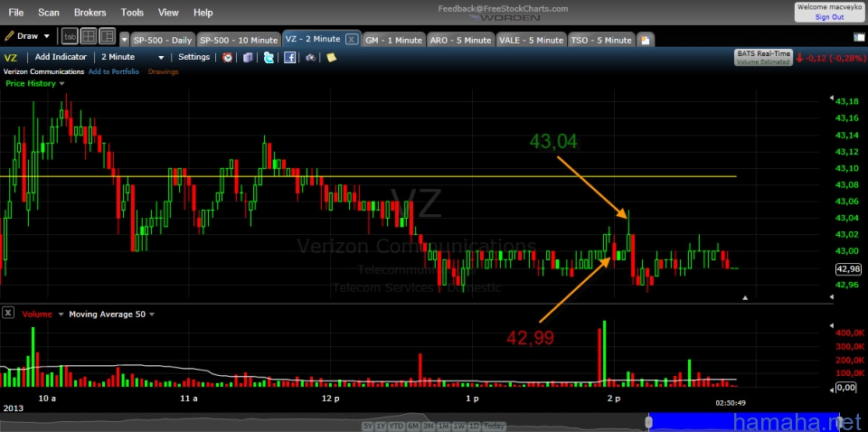The height and width of the screenshot is (432, 868).
Task: Click the Drawings link
Action: tap(164, 71)
